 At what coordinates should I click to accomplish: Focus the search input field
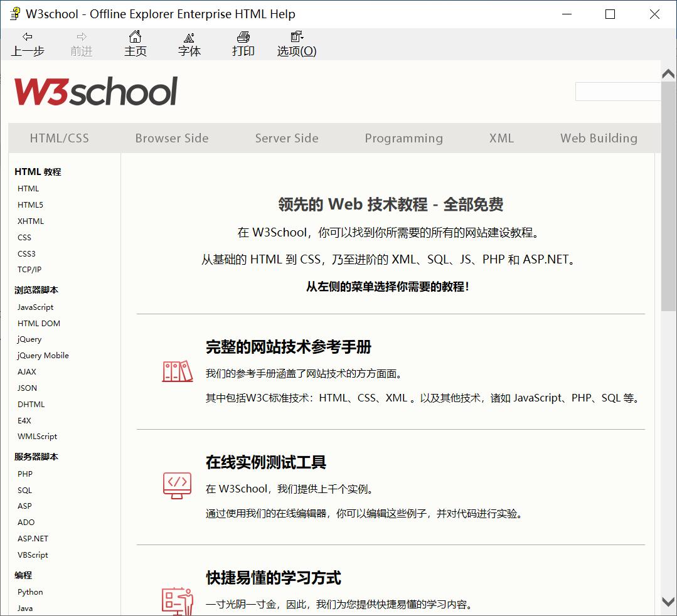pos(618,92)
